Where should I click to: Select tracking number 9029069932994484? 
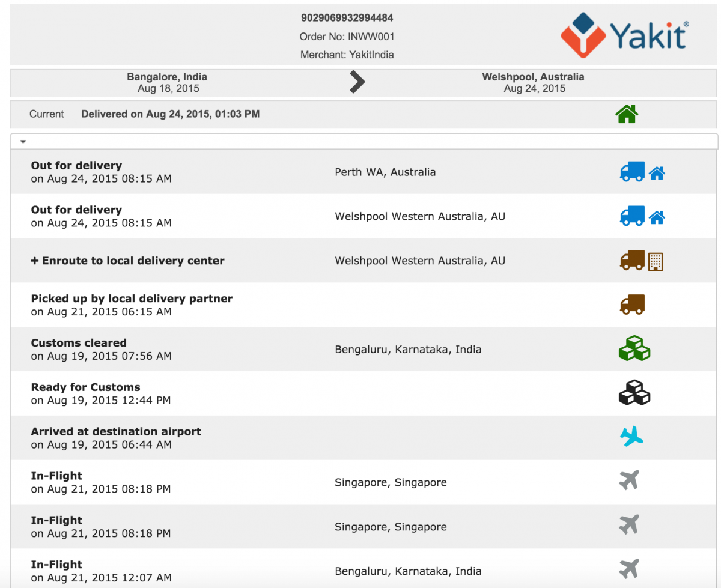pos(347,18)
